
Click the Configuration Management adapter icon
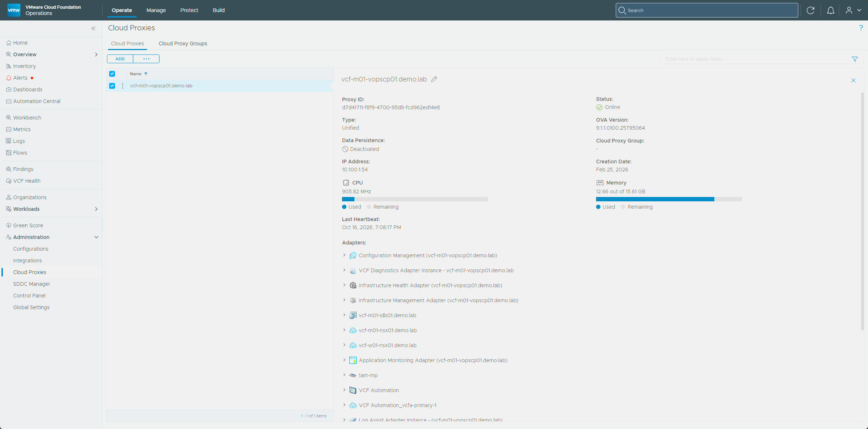(353, 255)
